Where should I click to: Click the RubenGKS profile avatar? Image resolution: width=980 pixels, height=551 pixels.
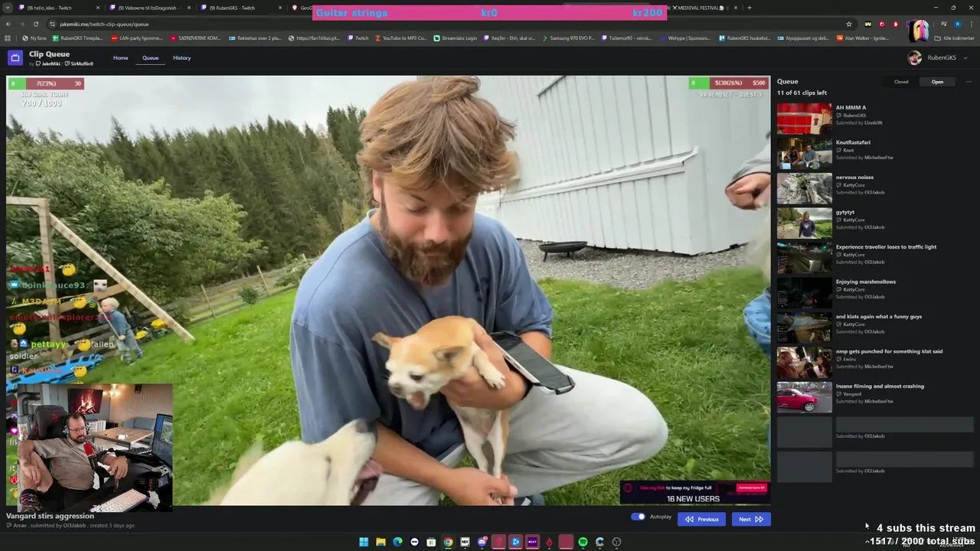click(914, 58)
